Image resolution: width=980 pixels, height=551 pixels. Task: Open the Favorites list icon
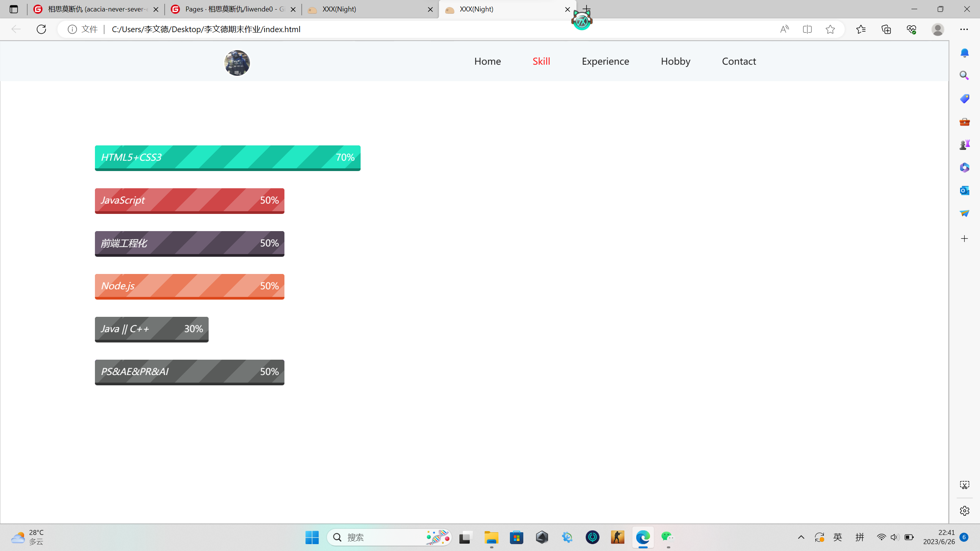coord(861,29)
